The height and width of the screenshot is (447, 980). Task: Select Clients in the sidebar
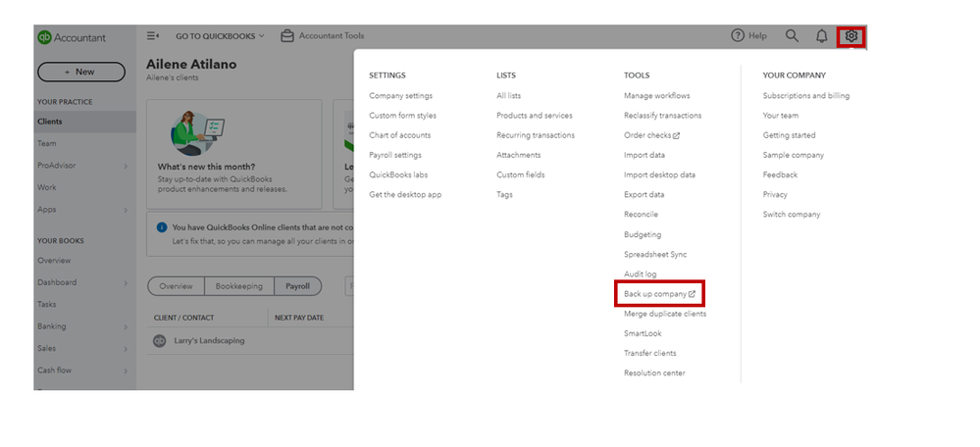point(85,122)
